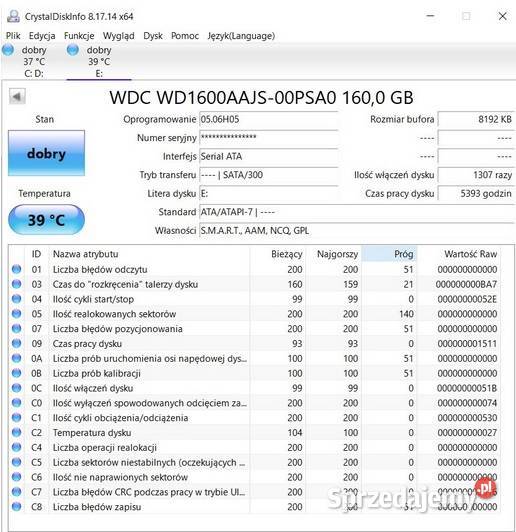516x532 pixels.
Task: Click the CrystalDiskInfo app icon in title bar
Action: tap(13, 16)
